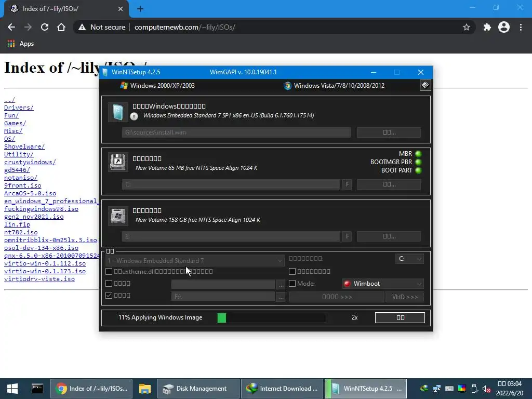Screen dimensions: 532x399
Task: Open the nt782.iso link
Action: pyautogui.click(x=21, y=232)
